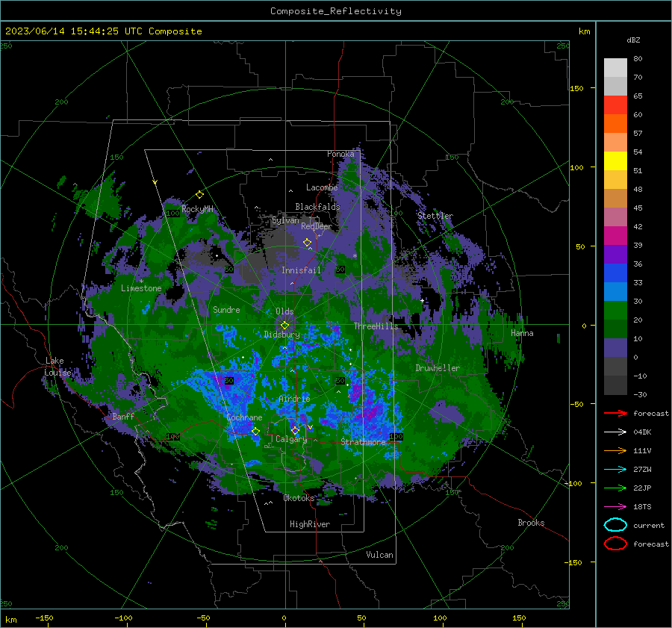Click the Drumheller city label

coord(438,368)
